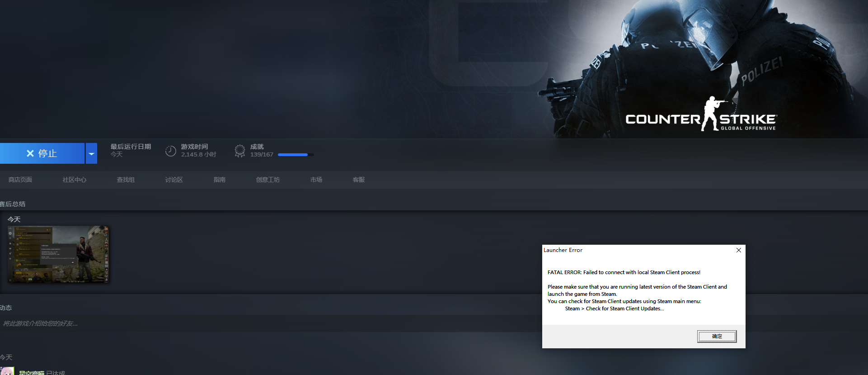This screenshot has width=868, height=375.
Task: Open the 客服 support tab
Action: click(x=359, y=180)
